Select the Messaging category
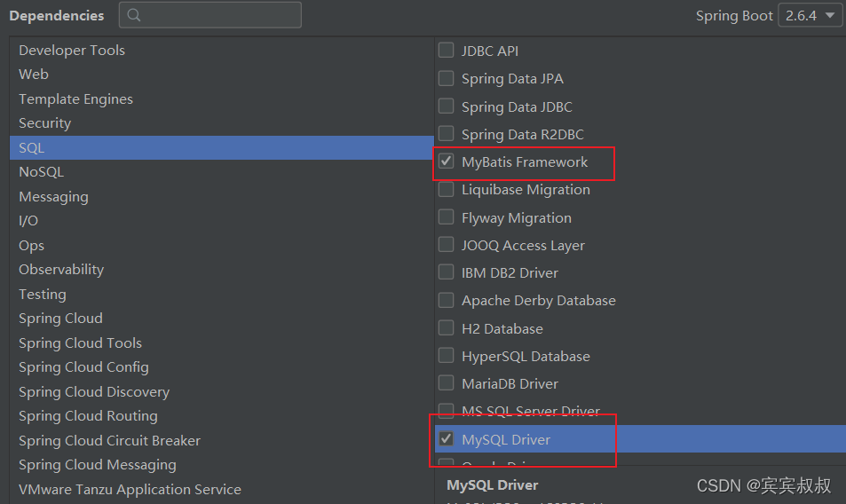Viewport: 846px width, 504px height. [222, 197]
